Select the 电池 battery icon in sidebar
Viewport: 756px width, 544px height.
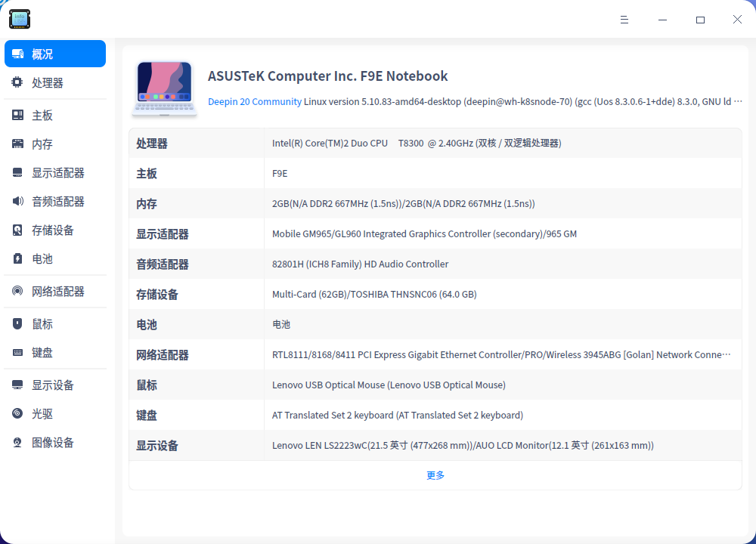(x=17, y=258)
